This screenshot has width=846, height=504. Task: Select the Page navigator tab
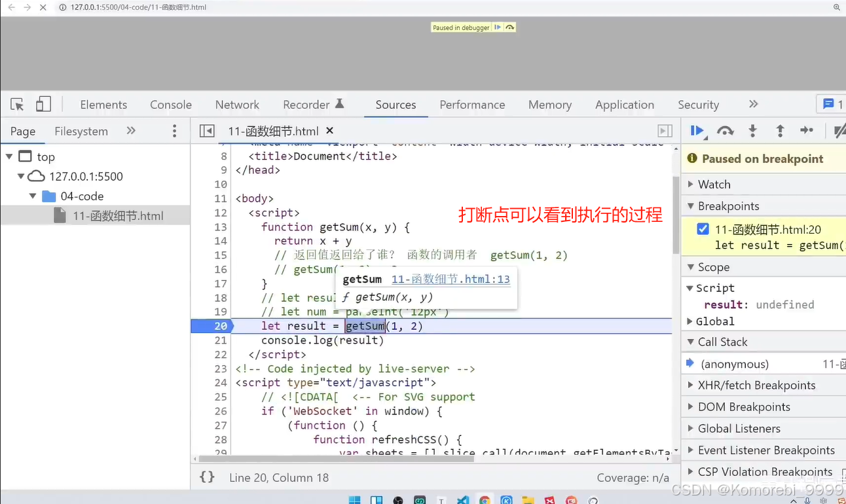(23, 131)
